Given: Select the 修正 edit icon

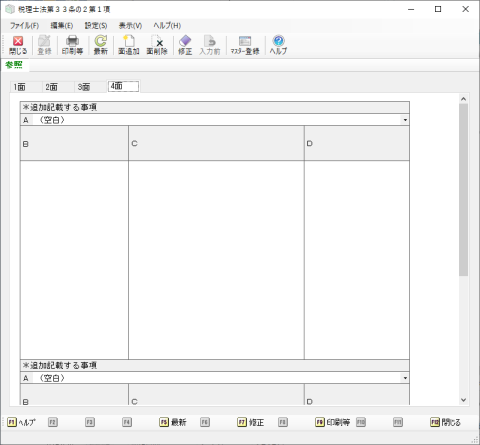Looking at the screenshot, I should tap(185, 45).
